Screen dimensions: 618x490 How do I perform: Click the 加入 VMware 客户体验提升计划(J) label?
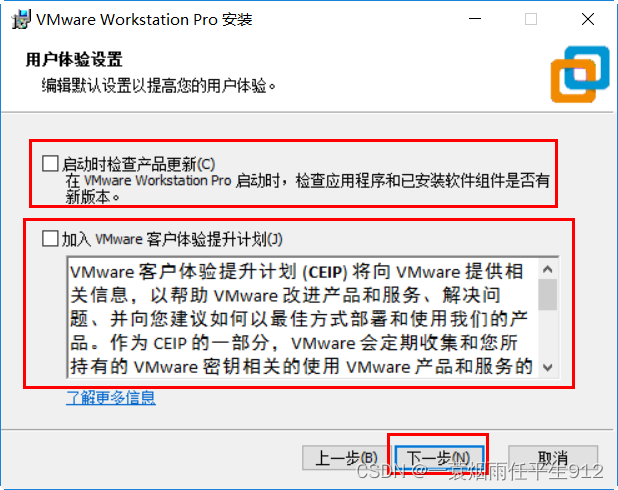172,239
